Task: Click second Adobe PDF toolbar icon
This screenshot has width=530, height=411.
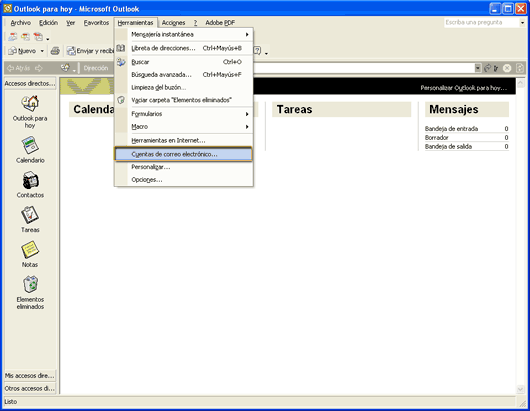Action: point(26,37)
